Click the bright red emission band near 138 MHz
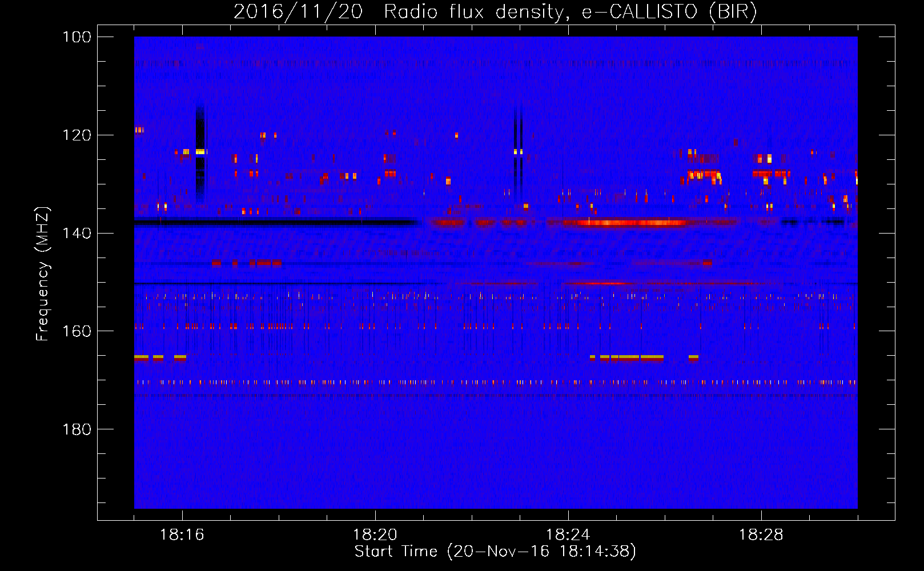924x571 pixels. [631, 223]
